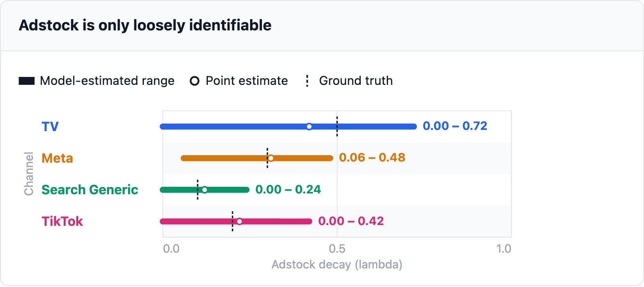Click the "Point estimate" legend label

247,81
